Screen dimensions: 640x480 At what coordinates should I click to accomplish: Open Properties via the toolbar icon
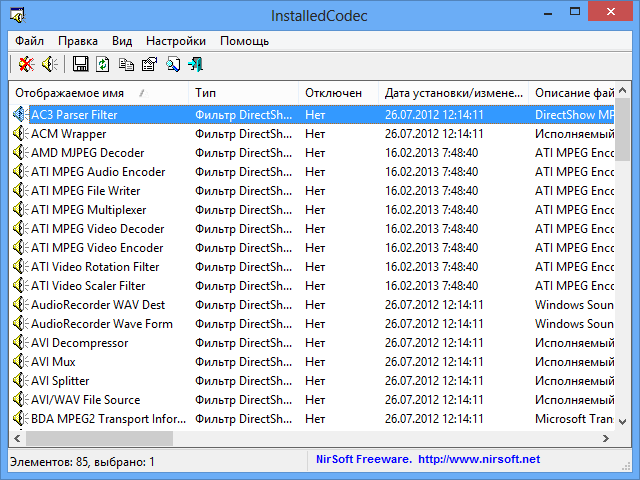(149, 64)
